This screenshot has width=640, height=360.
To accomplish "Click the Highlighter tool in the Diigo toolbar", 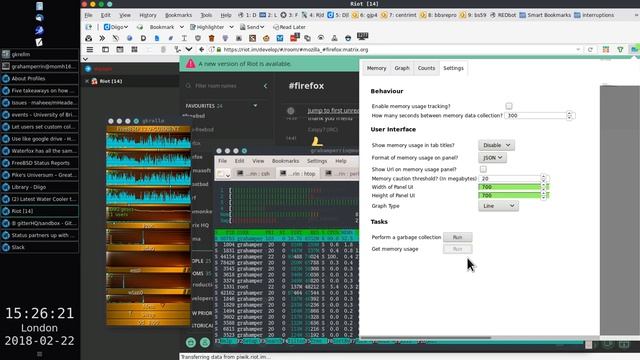I will [x=207, y=27].
